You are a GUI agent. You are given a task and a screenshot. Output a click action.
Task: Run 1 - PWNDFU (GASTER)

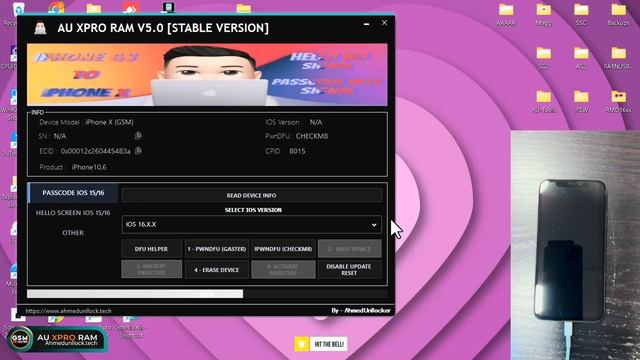pyautogui.click(x=217, y=249)
